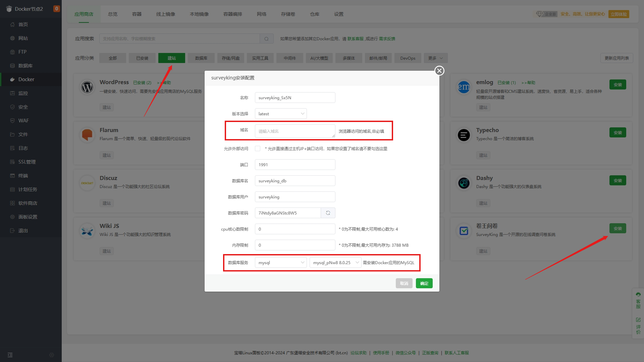The image size is (644, 362).
Task: Open 使用手册 footer link
Action: click(381, 353)
